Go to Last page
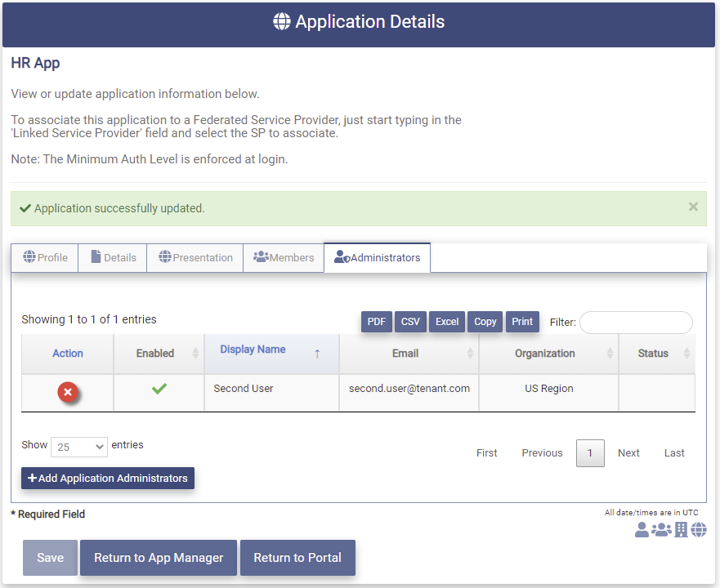 [x=674, y=453]
